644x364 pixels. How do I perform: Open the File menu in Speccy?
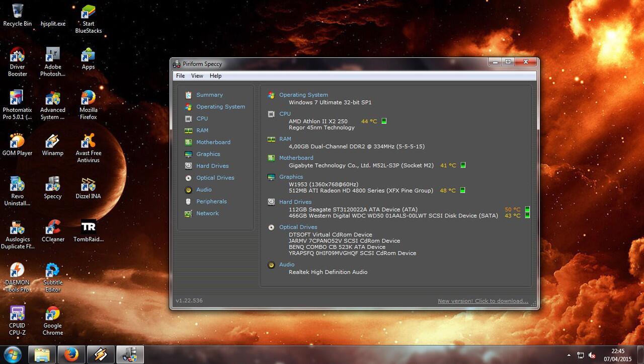click(180, 76)
